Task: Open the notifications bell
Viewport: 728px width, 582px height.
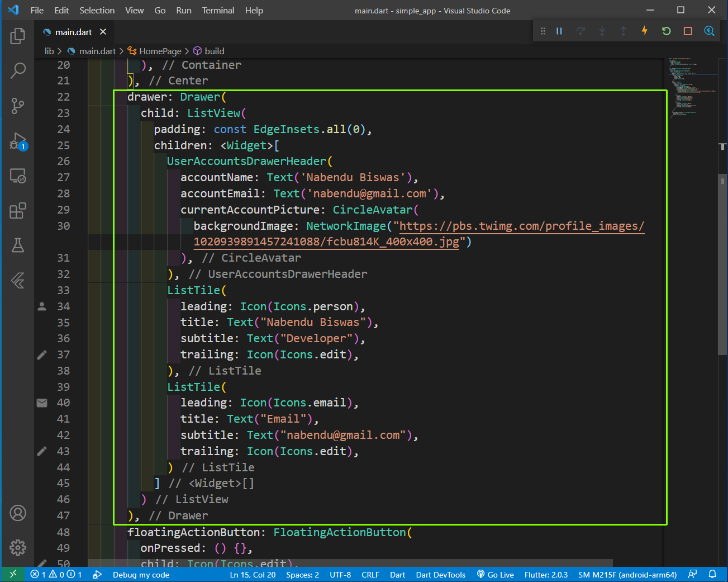Action: (712, 574)
